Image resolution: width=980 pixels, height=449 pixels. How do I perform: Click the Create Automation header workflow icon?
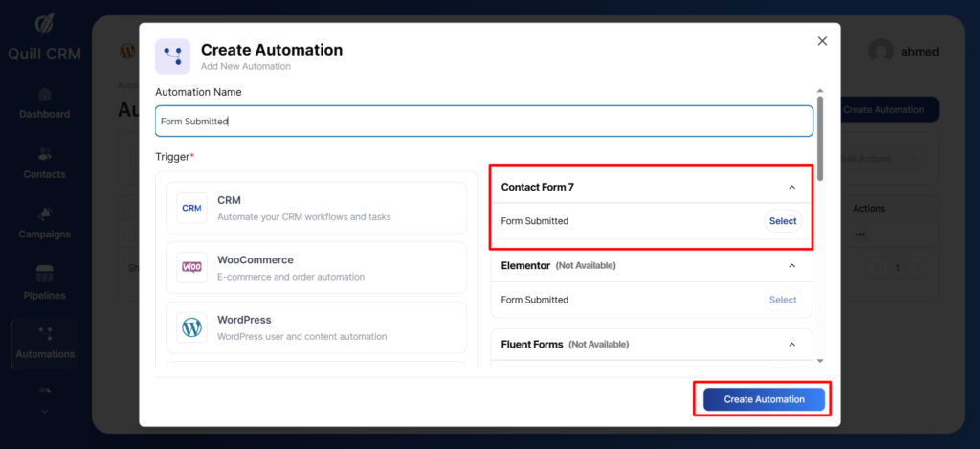pos(172,56)
